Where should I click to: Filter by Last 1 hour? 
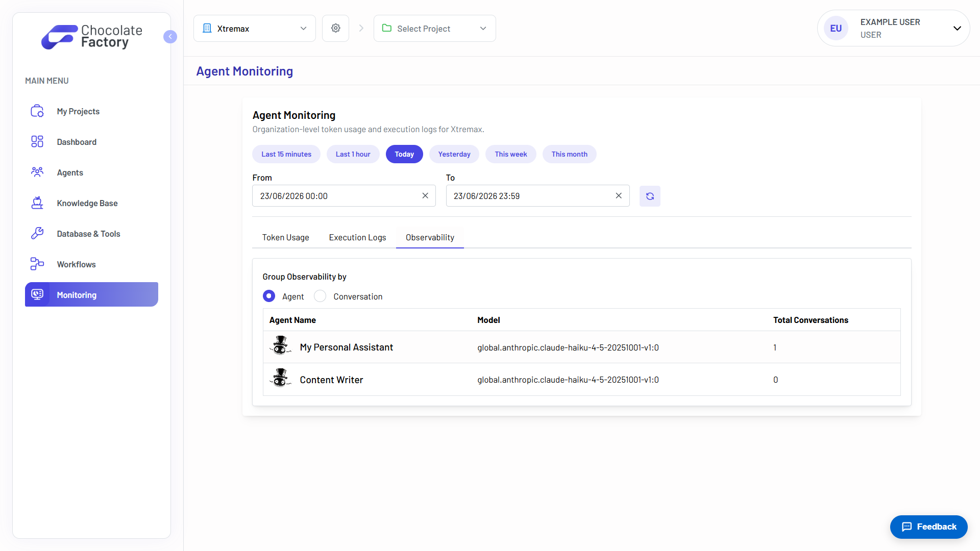[x=353, y=154]
